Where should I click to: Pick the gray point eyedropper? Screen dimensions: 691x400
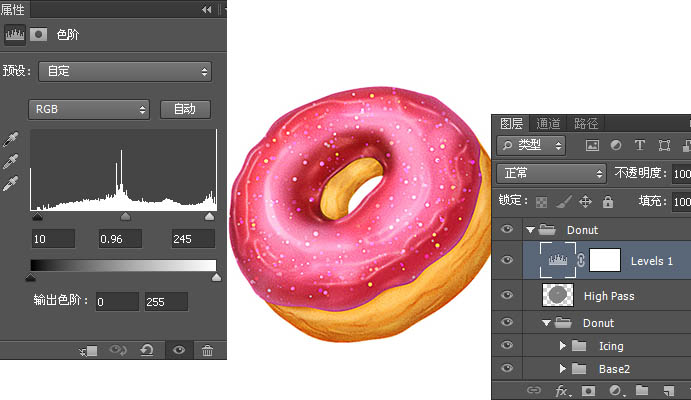(11, 162)
